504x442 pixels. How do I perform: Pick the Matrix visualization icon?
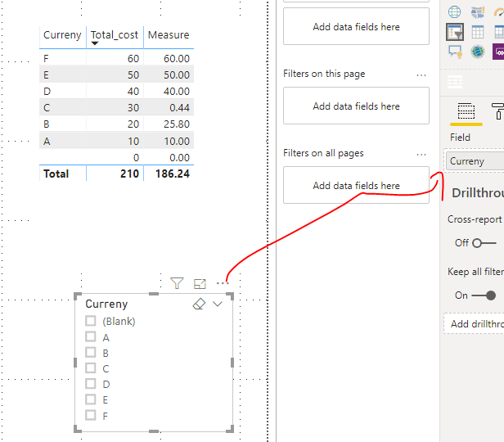tap(499, 32)
